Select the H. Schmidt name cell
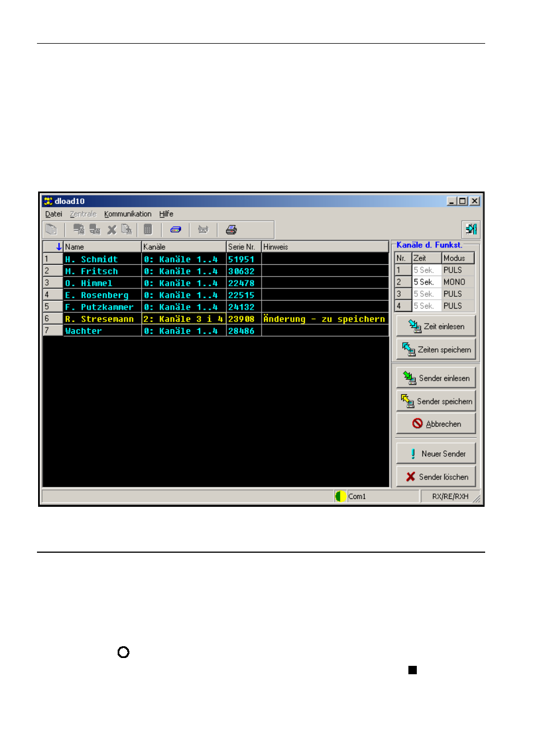The width and height of the screenshot is (535, 756). pos(102,259)
